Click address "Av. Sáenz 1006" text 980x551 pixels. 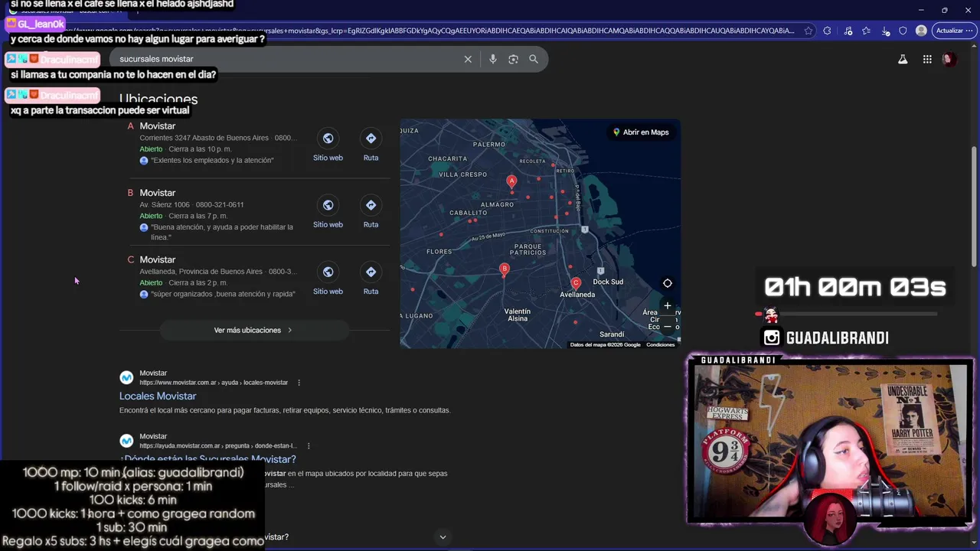click(165, 205)
